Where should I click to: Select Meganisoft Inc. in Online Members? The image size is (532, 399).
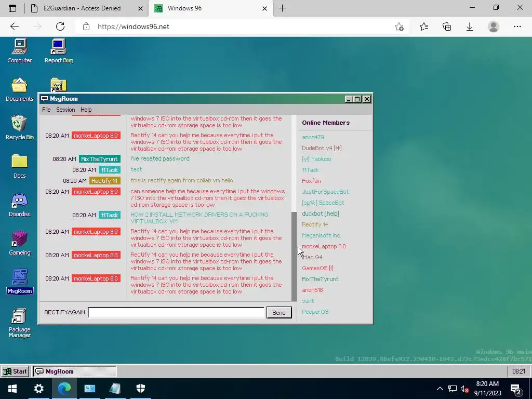pyautogui.click(x=321, y=235)
